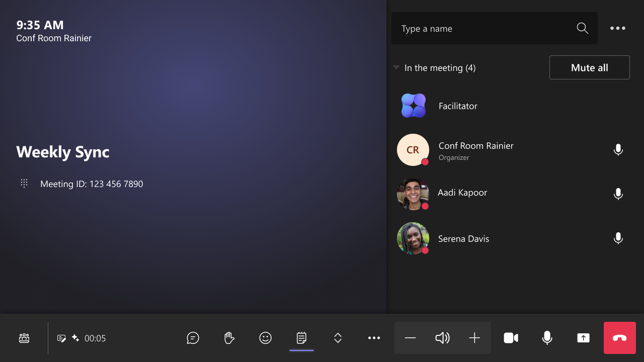The height and width of the screenshot is (362, 644).
Task: Mute the room microphone in toolbar
Action: 547,338
